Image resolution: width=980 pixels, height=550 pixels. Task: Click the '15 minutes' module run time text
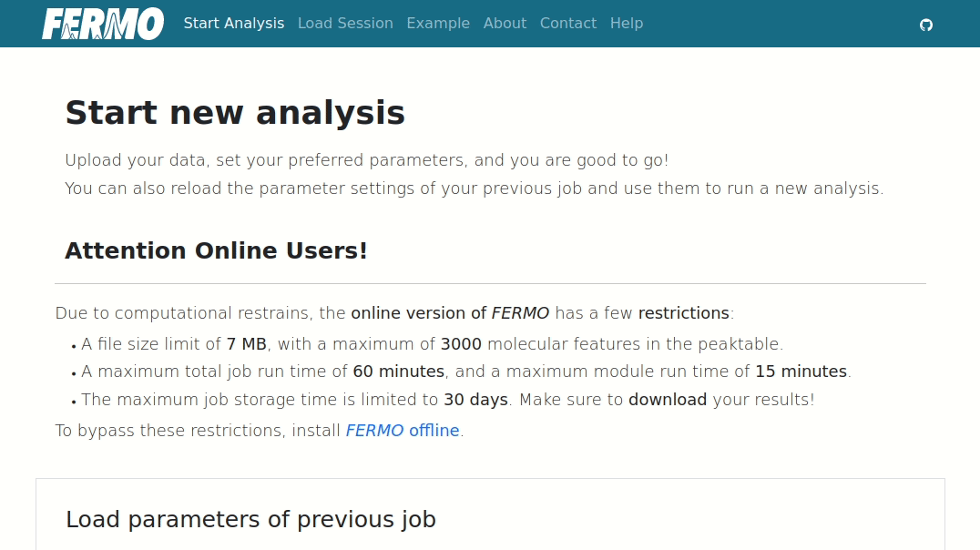coord(801,372)
